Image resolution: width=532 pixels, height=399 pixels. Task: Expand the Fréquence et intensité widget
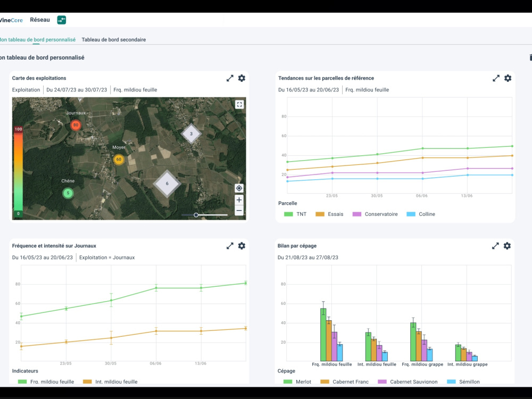click(x=230, y=246)
